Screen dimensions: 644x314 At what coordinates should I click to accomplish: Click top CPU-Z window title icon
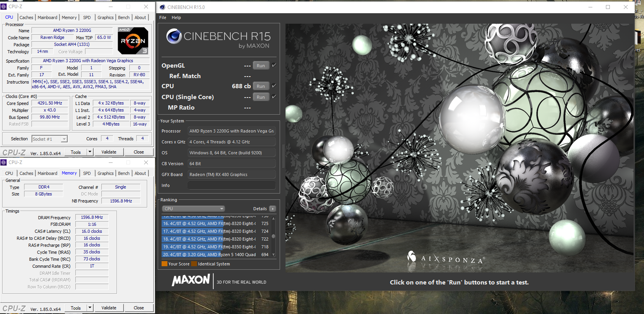point(3,6)
